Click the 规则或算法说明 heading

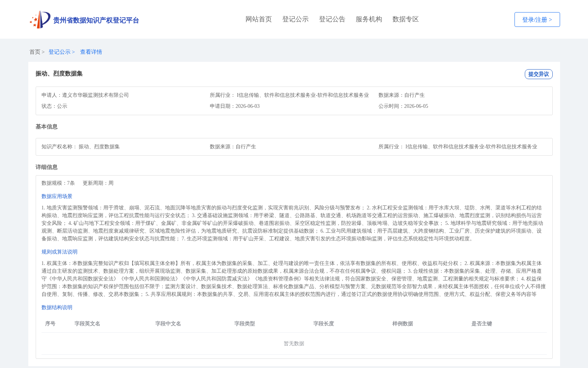[60, 252]
